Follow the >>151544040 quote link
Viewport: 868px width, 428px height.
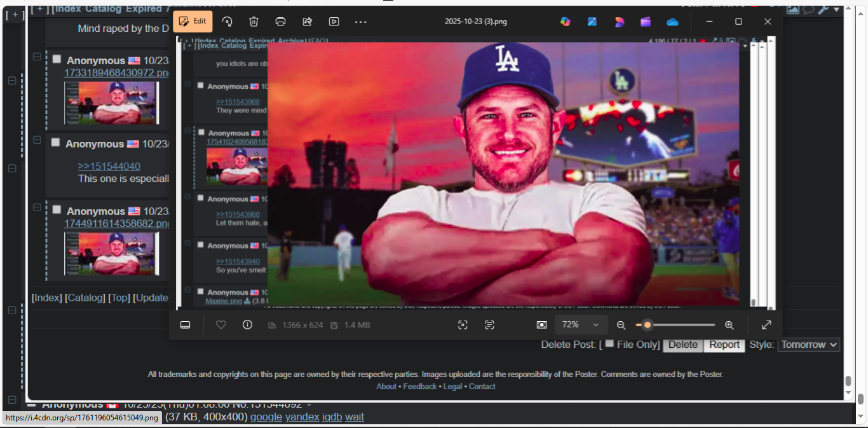pos(109,166)
